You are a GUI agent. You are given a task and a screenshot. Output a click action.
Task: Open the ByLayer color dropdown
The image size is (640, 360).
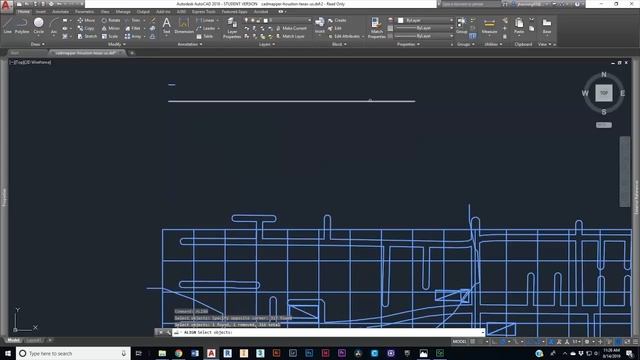coord(426,20)
